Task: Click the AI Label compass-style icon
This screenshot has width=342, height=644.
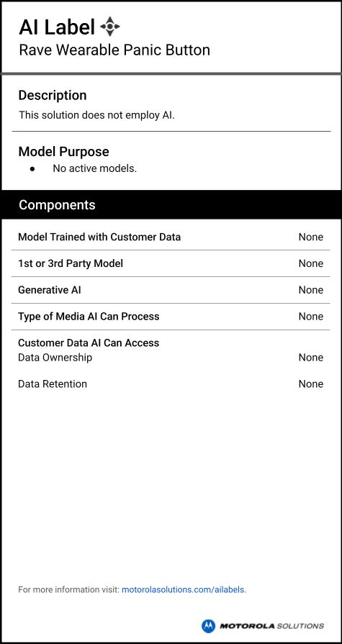Action: (x=109, y=27)
